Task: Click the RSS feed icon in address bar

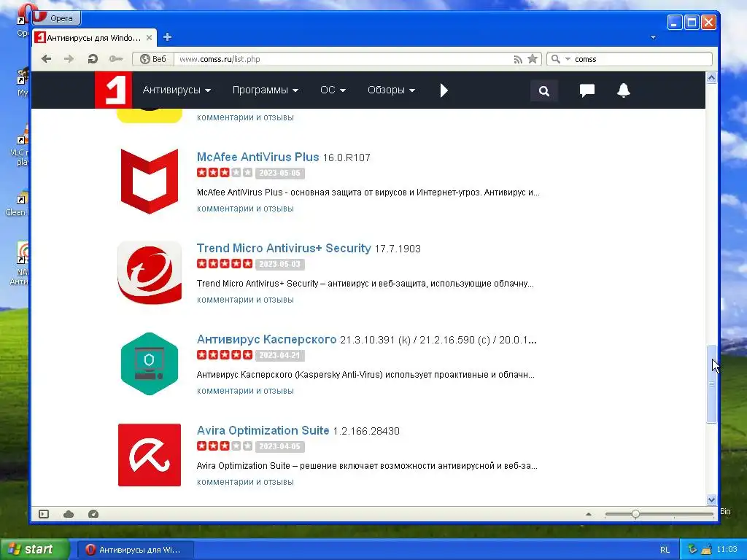Action: [x=518, y=59]
